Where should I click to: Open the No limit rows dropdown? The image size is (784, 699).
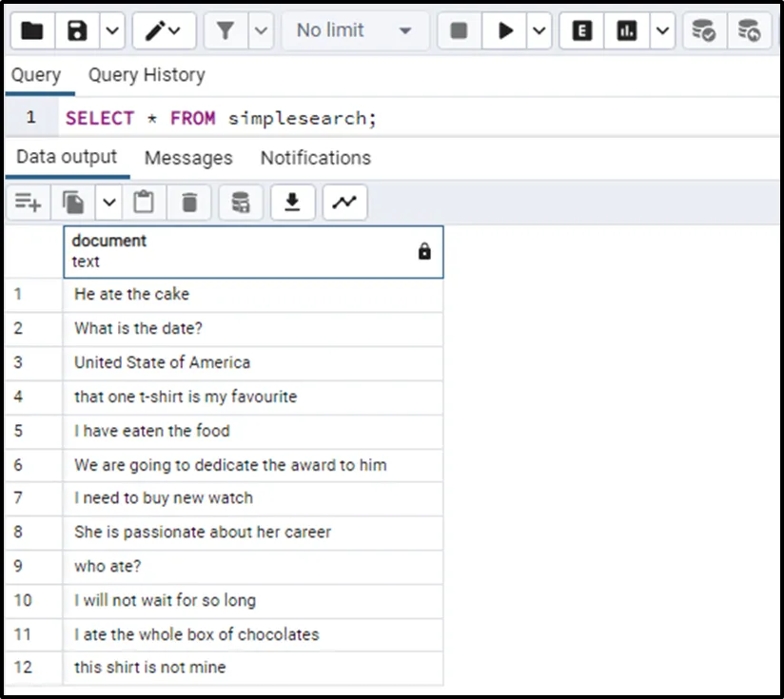point(354,31)
